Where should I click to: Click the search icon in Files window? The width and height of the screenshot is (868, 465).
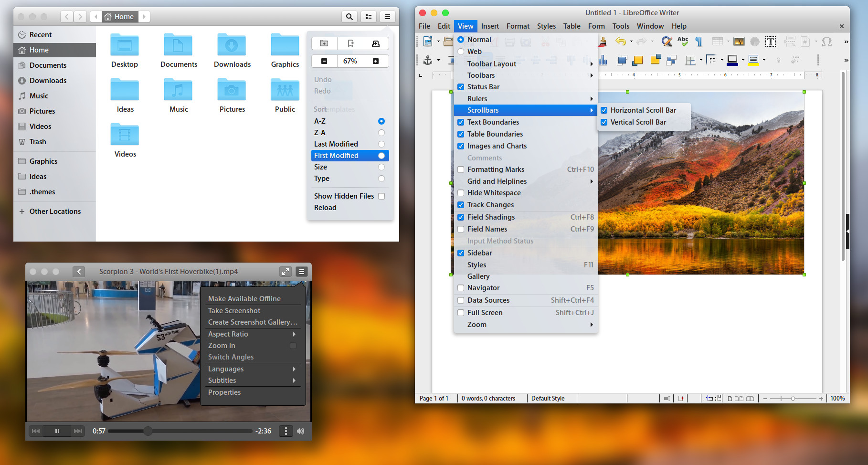pyautogui.click(x=349, y=17)
